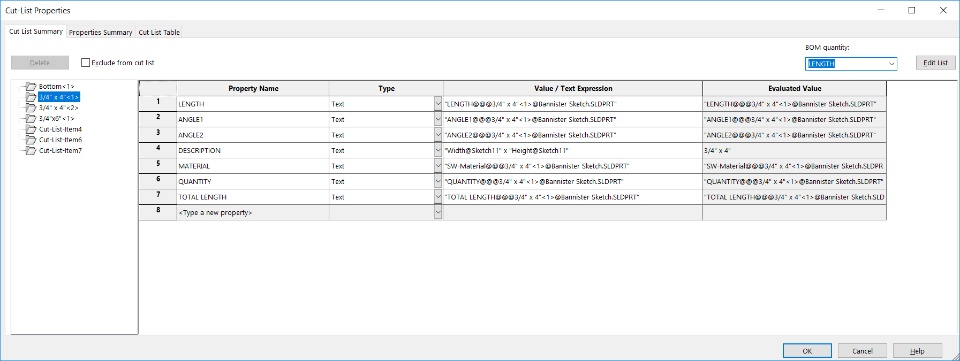Select the 3/4" x 4"<1> tree item
Image resolution: width=960 pixels, height=361 pixels.
tap(59, 97)
